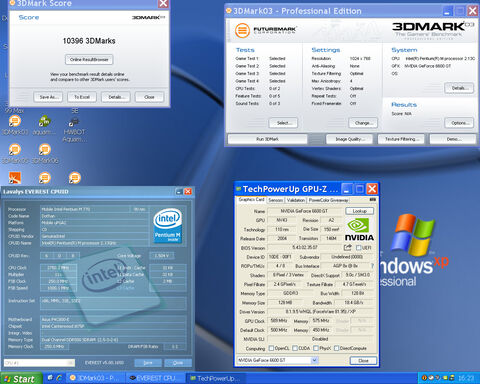Launch Internet Explorer from quick launch
The width and height of the screenshot is (480, 384).
tap(59, 378)
